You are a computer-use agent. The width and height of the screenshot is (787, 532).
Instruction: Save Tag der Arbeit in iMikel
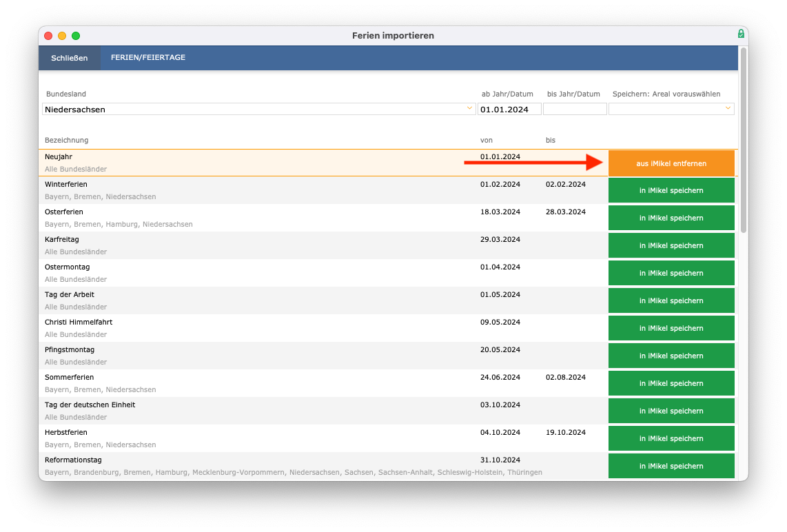point(671,300)
